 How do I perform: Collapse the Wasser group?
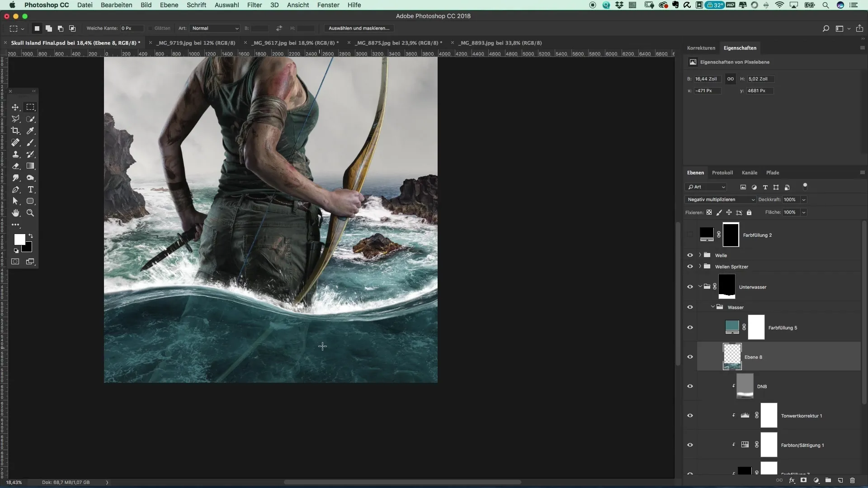coord(713,307)
